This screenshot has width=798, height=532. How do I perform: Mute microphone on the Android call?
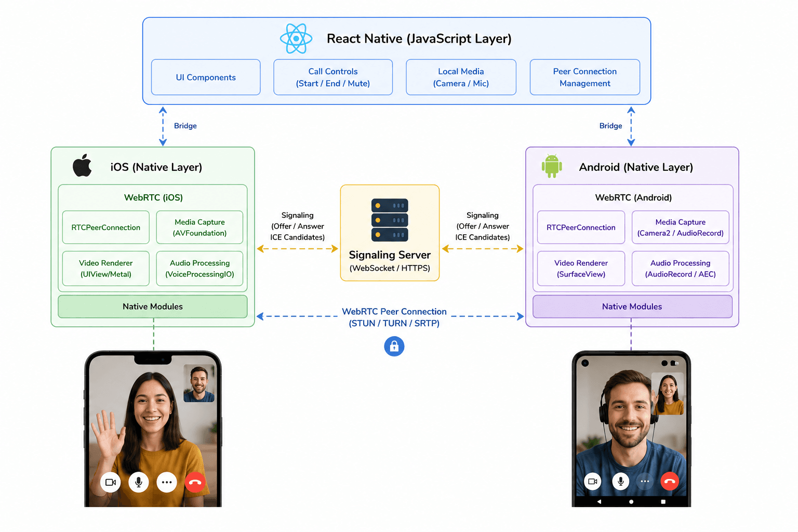point(620,481)
